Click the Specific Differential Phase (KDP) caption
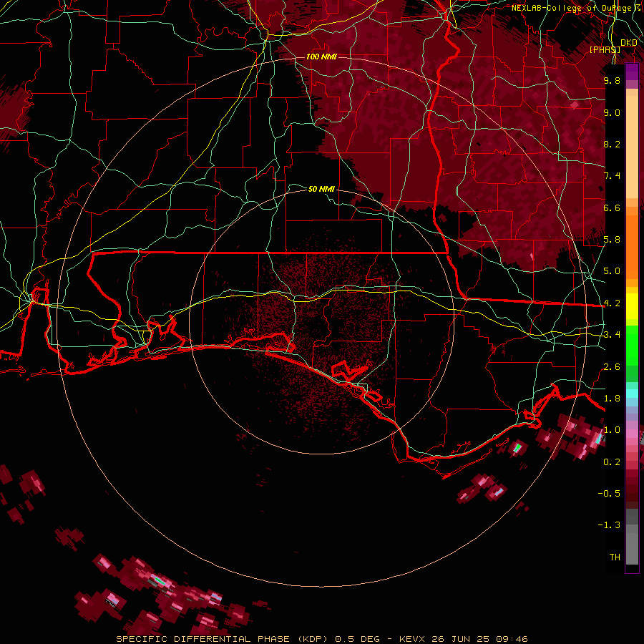644x644 pixels. pos(223,639)
